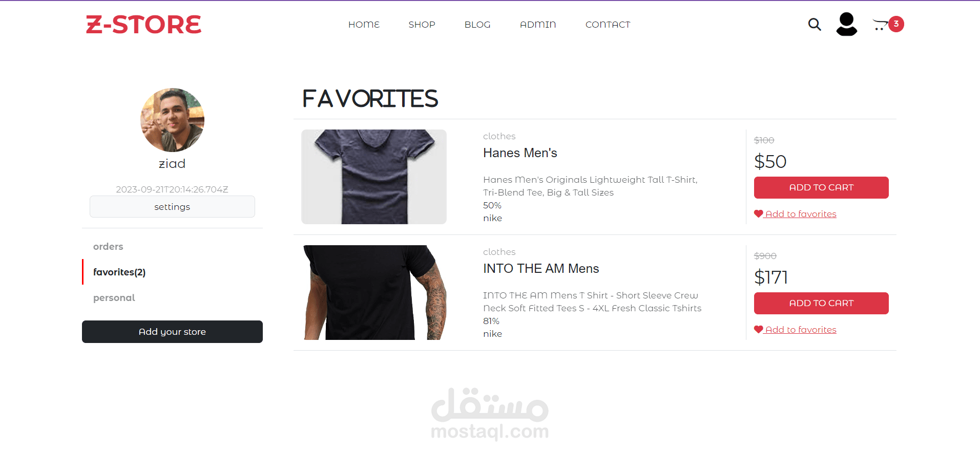The width and height of the screenshot is (980, 451).
Task: Open the CONTACT menu item
Action: (608, 25)
